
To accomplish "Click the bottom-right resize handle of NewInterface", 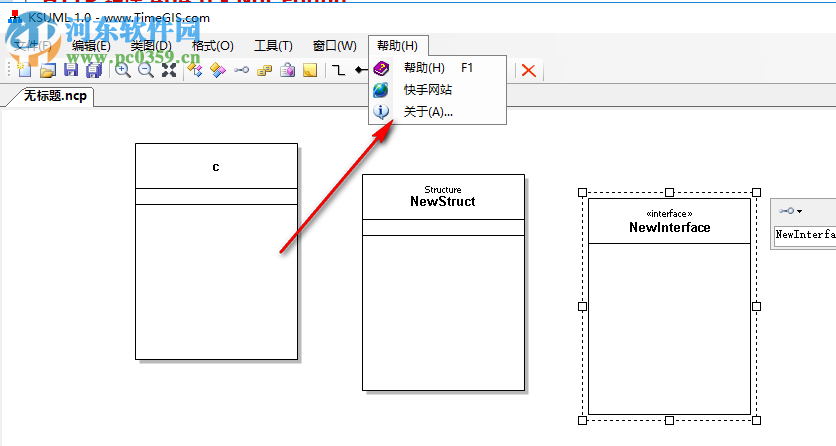I will [757, 420].
